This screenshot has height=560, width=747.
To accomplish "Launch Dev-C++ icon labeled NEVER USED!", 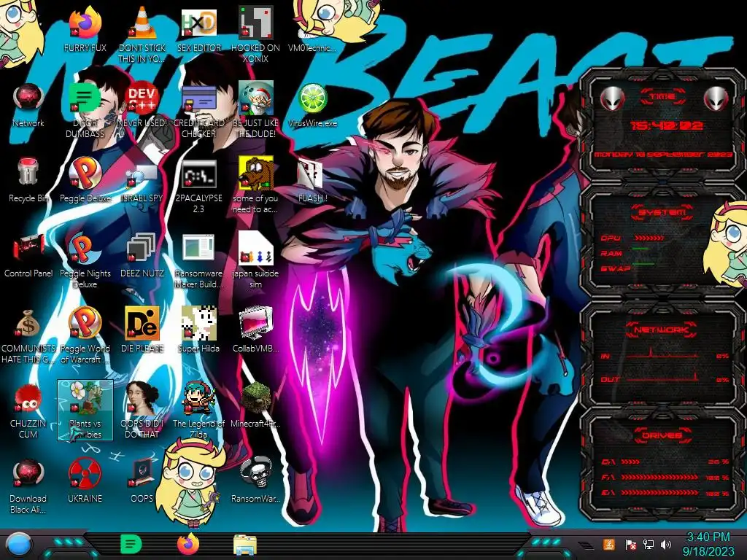I will [x=142, y=98].
